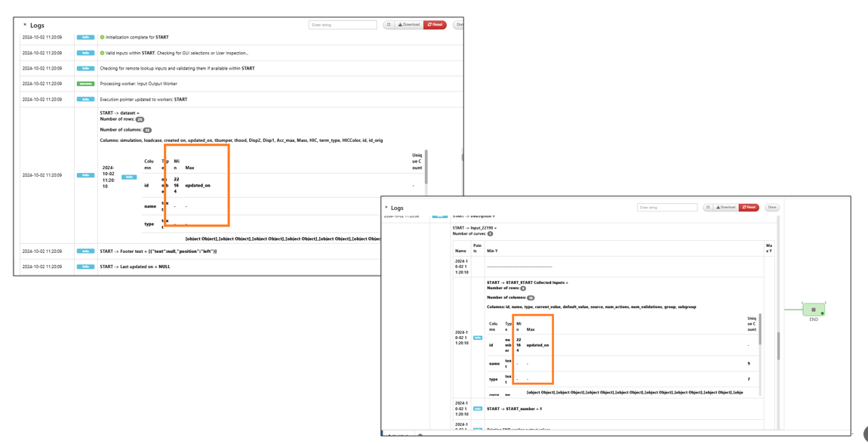Screen dimensions: 868x444
Task: Click the green check icon beside Initialization complete
Action: (x=103, y=37)
